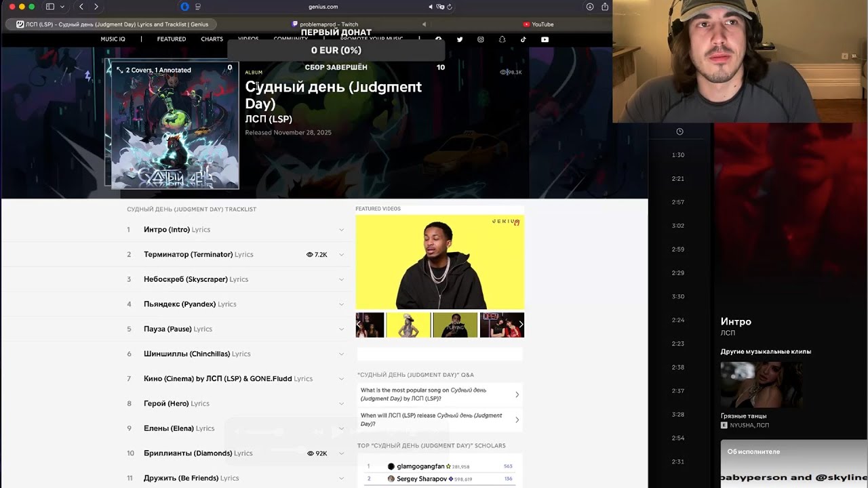Open the Safari downloads icon
868x488 pixels.
click(590, 7)
